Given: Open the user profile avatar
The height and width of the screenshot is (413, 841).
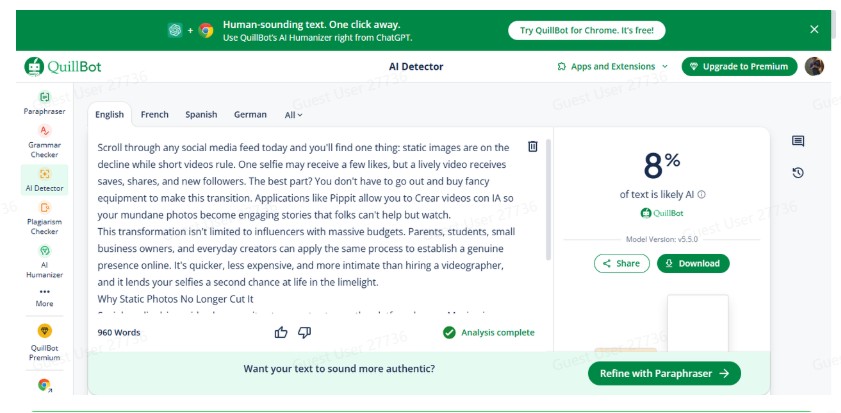Looking at the screenshot, I should tap(814, 67).
